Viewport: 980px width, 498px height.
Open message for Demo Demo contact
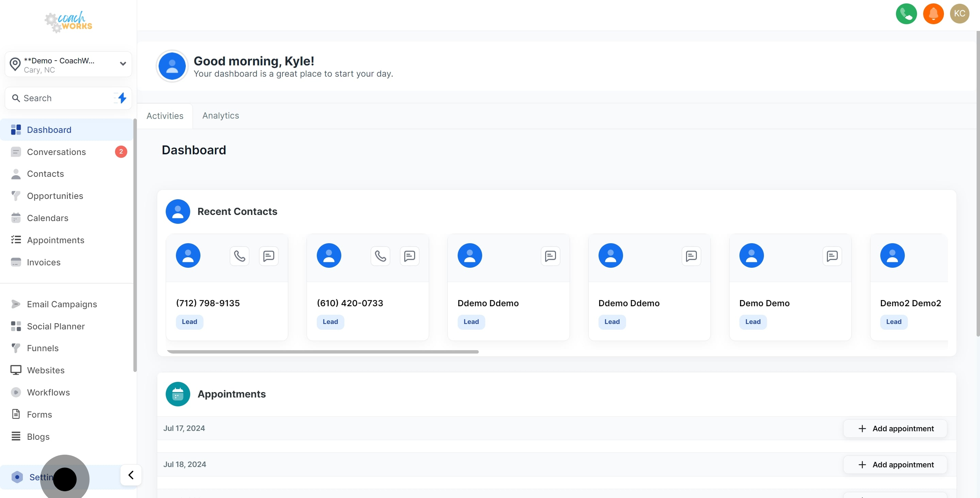tap(832, 256)
